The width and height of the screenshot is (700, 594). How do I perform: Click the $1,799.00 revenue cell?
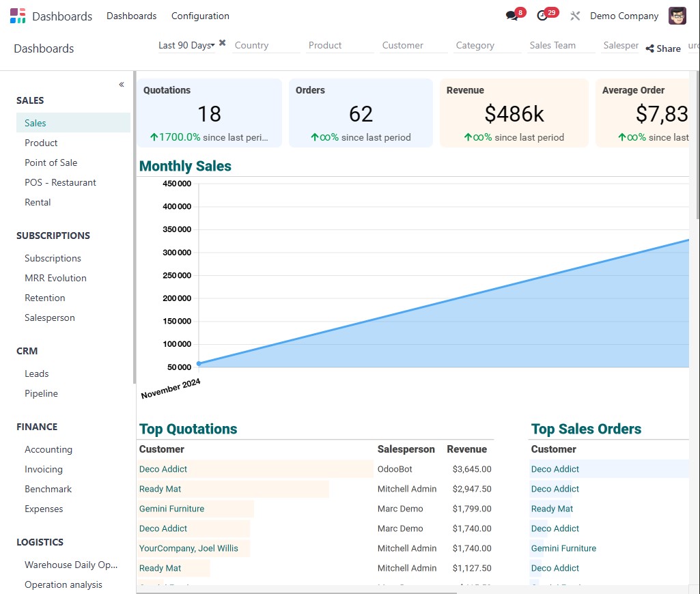(x=472, y=509)
